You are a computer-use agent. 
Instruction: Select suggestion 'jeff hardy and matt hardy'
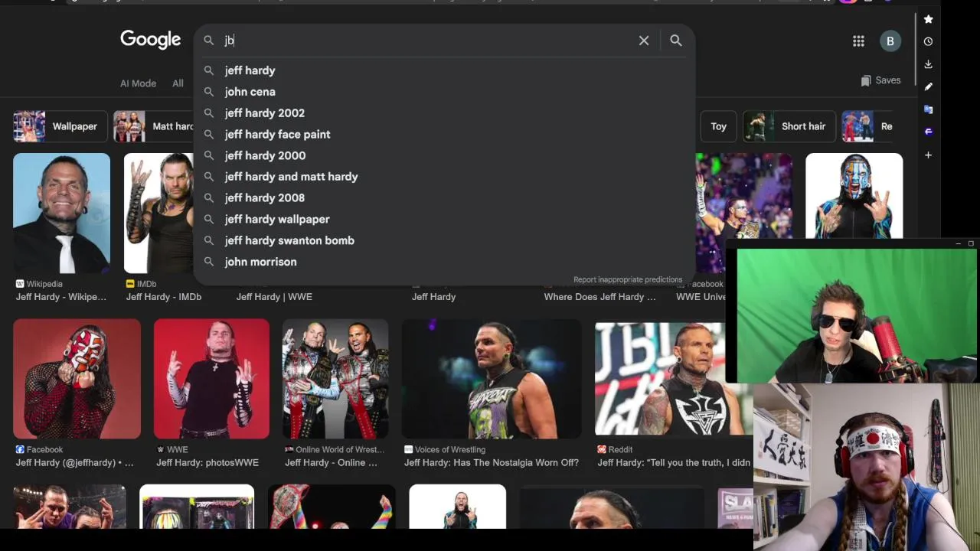tap(444, 177)
